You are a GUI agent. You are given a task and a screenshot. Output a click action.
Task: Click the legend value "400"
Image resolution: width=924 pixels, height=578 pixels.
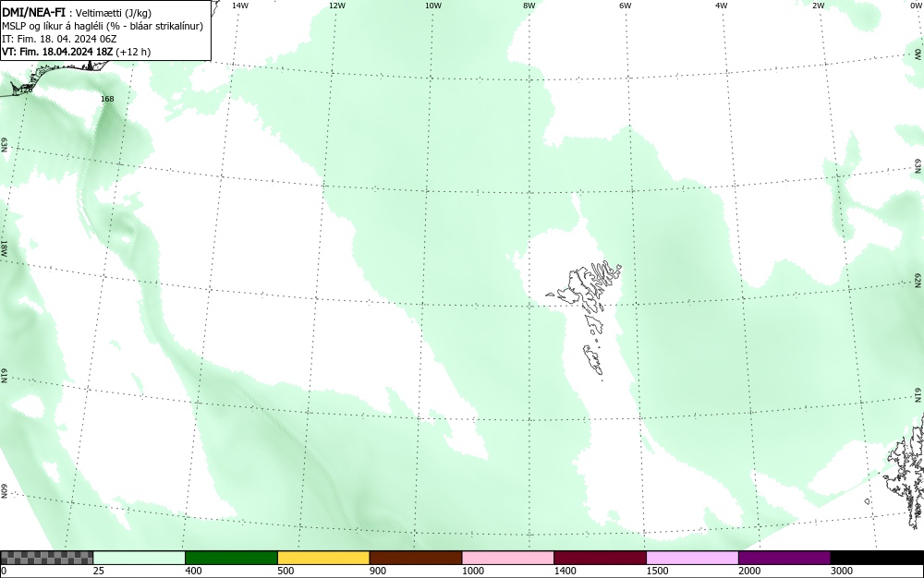point(193,571)
